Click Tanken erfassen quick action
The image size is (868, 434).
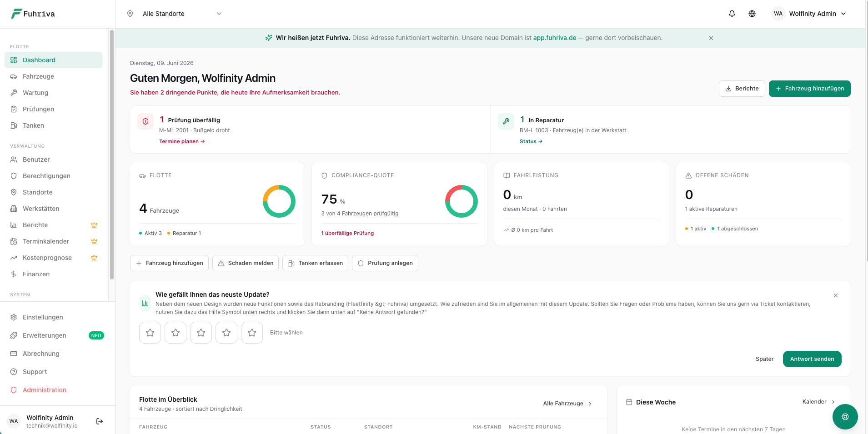(316, 263)
